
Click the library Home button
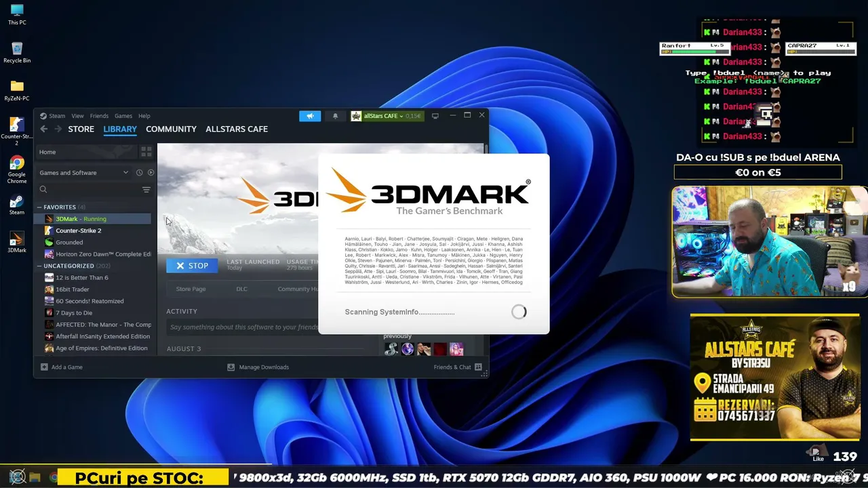pos(86,152)
